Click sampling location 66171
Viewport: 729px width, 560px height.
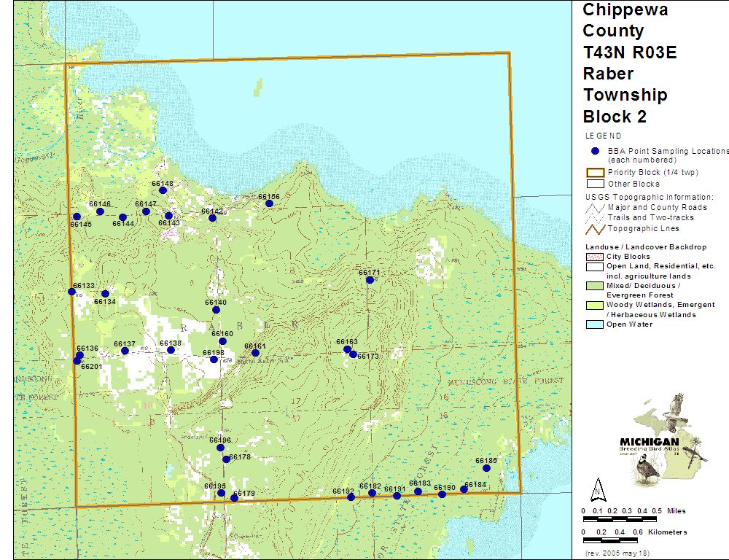[x=370, y=280]
